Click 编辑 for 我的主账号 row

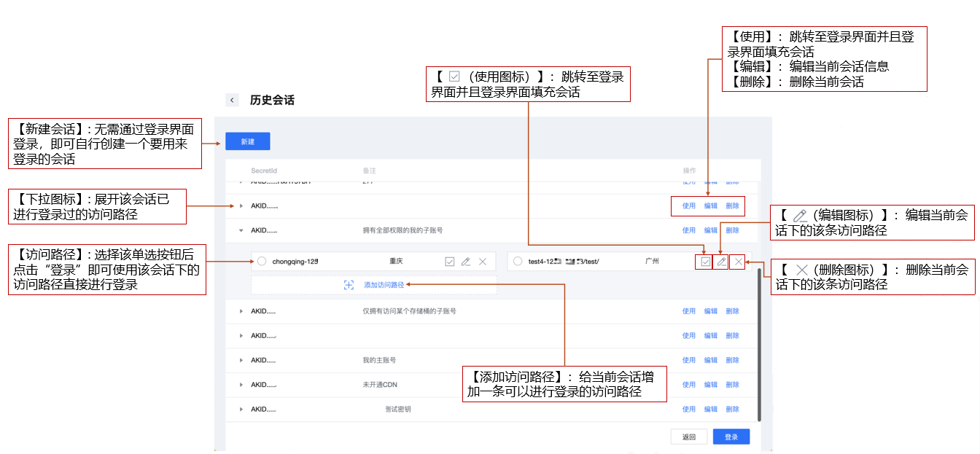tap(711, 360)
